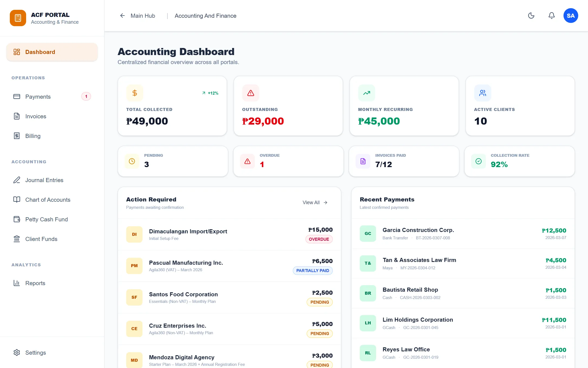Click the Monthly Recurring trend icon
This screenshot has height=368, width=588.
pyautogui.click(x=366, y=93)
